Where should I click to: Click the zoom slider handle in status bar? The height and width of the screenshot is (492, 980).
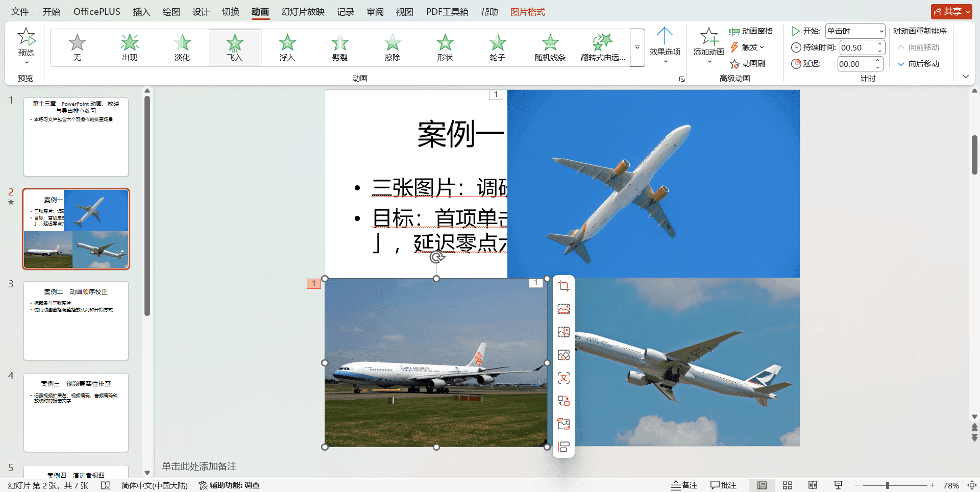pyautogui.click(x=888, y=485)
